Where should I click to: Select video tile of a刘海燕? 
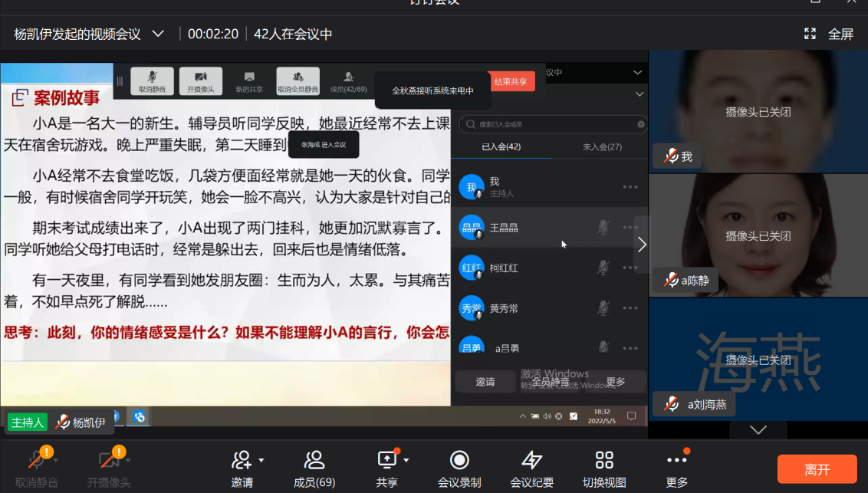click(758, 359)
